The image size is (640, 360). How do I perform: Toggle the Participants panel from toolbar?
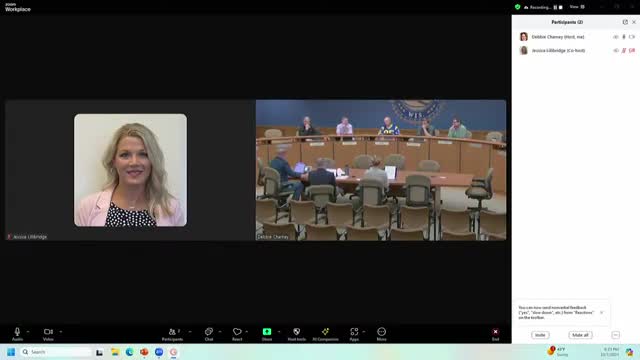(173, 334)
